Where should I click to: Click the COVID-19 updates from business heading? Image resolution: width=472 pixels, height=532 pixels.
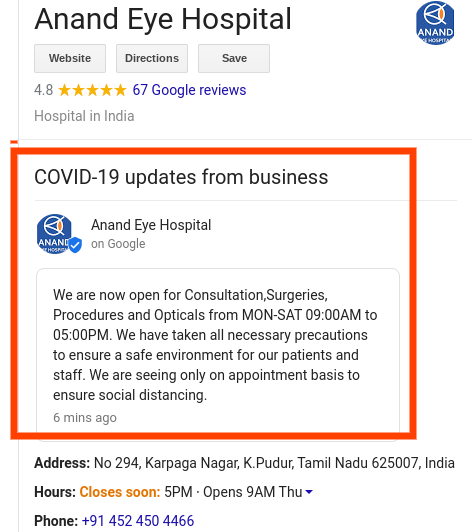tap(181, 177)
